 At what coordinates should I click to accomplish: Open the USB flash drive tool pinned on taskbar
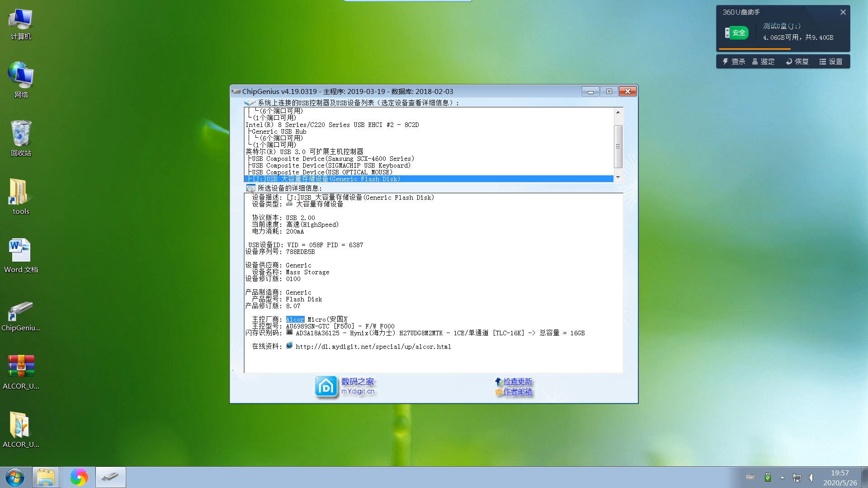(x=110, y=477)
